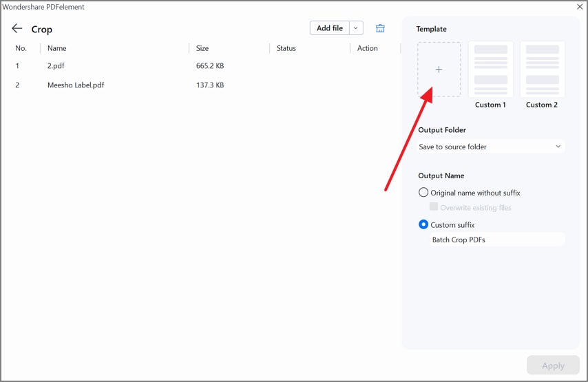
Task: Toggle Overwrite existing files checkbox
Action: (x=434, y=207)
